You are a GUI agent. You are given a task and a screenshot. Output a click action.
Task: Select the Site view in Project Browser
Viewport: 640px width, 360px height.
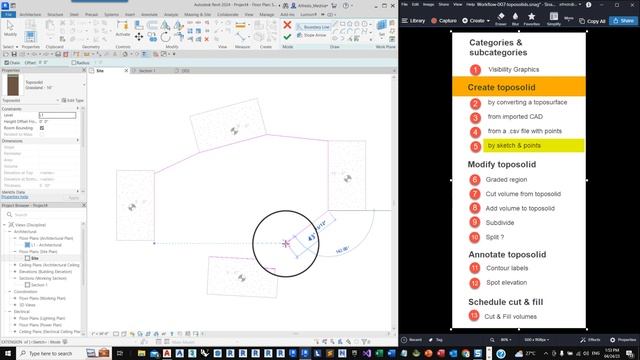pyautogui.click(x=32, y=258)
